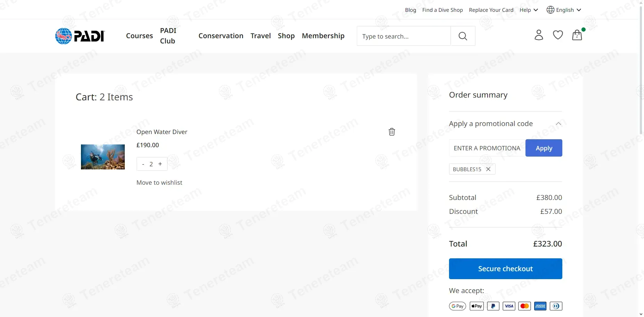
Task: Open the user account icon
Action: coord(539,35)
